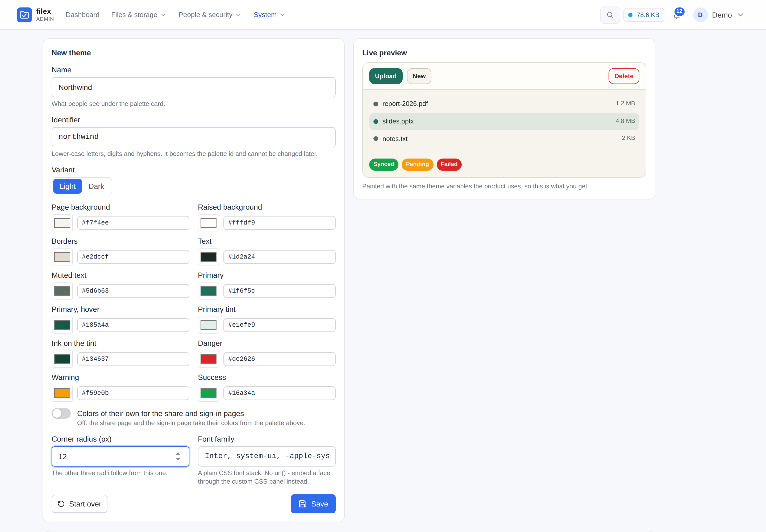Open the Raised background color swatch

tap(208, 223)
